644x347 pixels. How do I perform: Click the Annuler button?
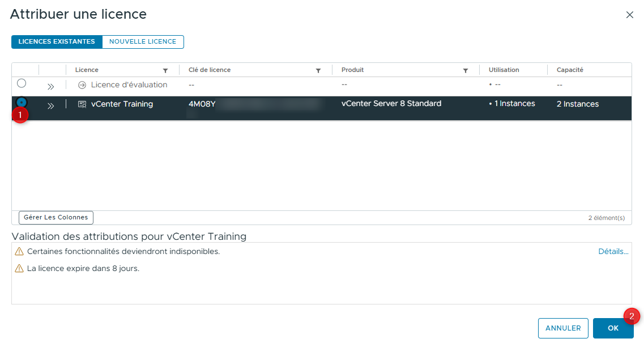562,328
